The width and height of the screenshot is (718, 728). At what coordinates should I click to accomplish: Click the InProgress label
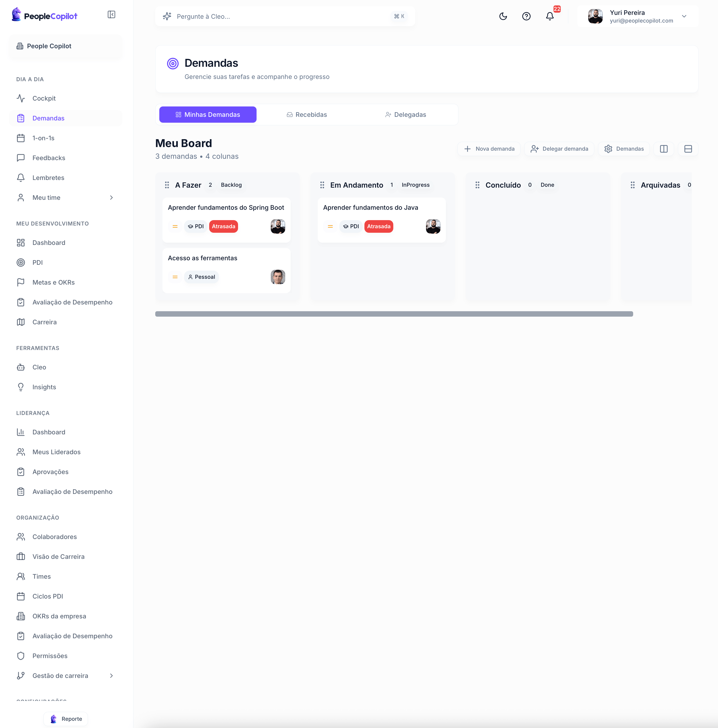(416, 185)
